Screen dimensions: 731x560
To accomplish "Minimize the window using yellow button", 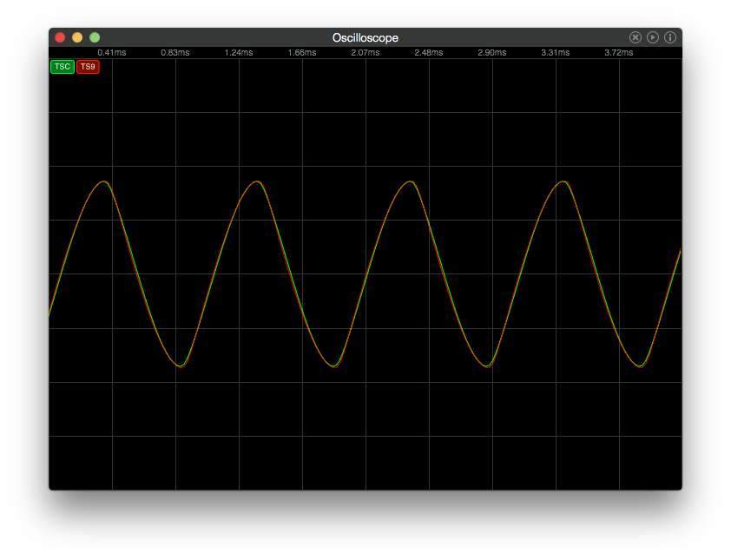I will coord(77,37).
